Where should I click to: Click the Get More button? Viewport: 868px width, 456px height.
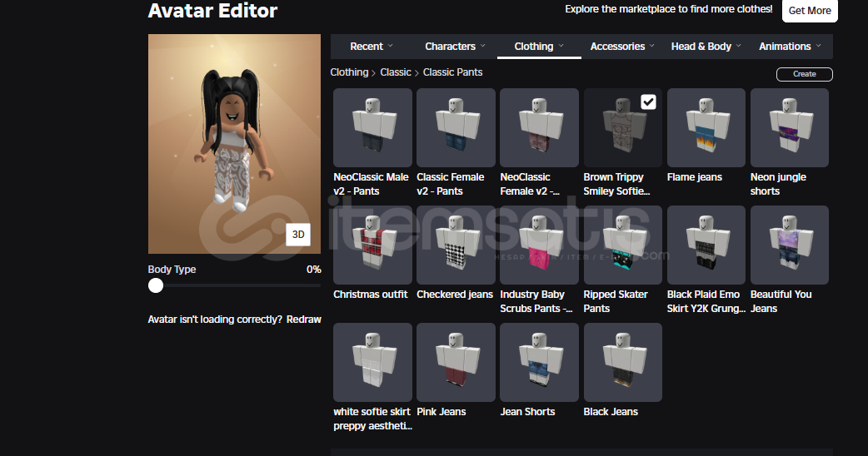pyautogui.click(x=810, y=11)
